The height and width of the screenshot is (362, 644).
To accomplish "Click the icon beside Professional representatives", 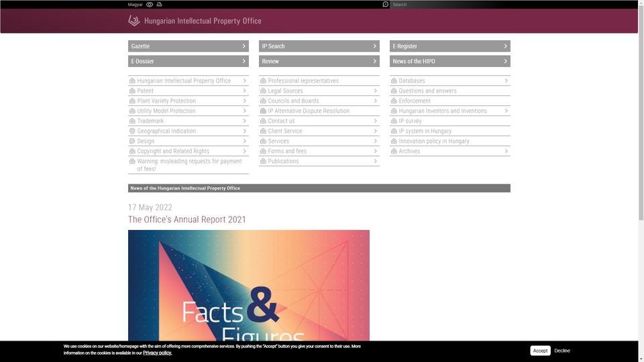I will coord(263,81).
